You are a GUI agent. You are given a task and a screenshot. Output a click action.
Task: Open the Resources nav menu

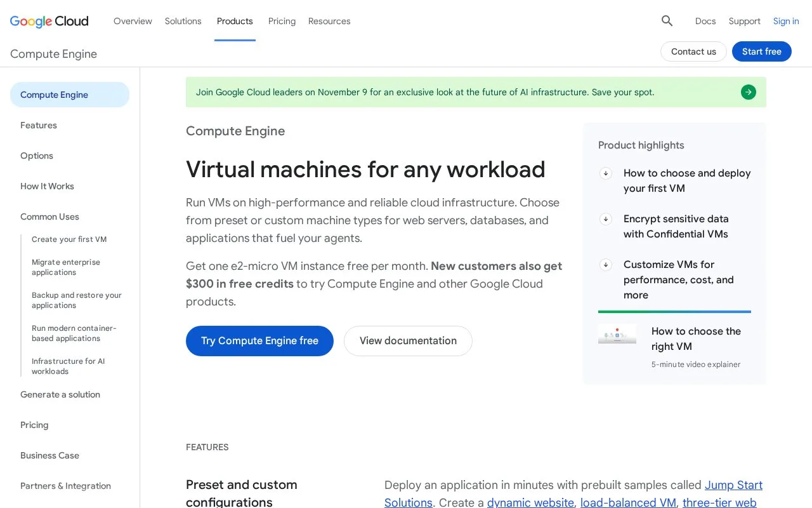pyautogui.click(x=329, y=21)
